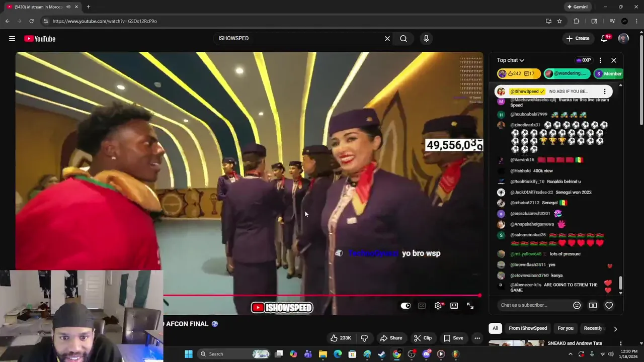This screenshot has height=362, width=644.
Task: Select the For you chip
Action: [x=566, y=328]
